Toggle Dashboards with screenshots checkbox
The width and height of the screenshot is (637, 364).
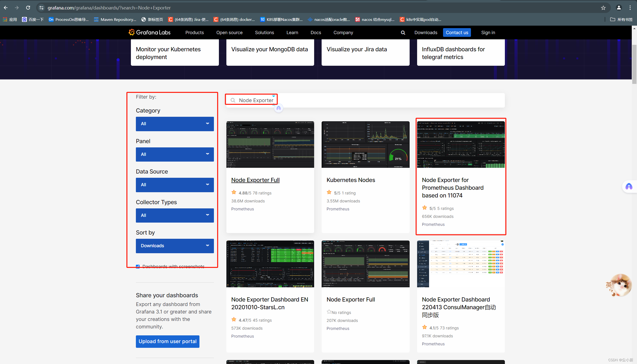point(138,266)
